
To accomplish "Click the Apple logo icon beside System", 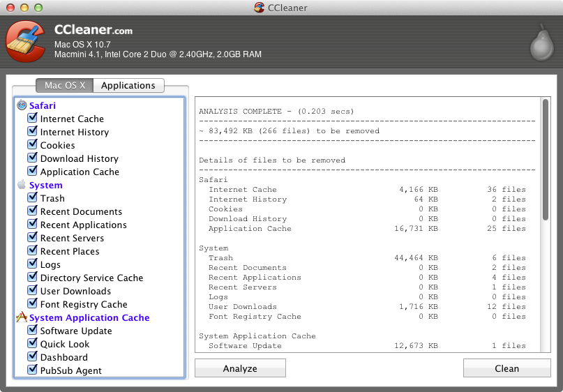I will (x=22, y=185).
